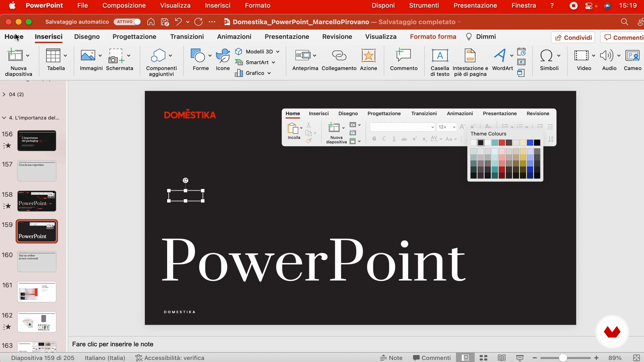This screenshot has width=644, height=362.
Task: Switch to normal view icon
Action: point(465,358)
